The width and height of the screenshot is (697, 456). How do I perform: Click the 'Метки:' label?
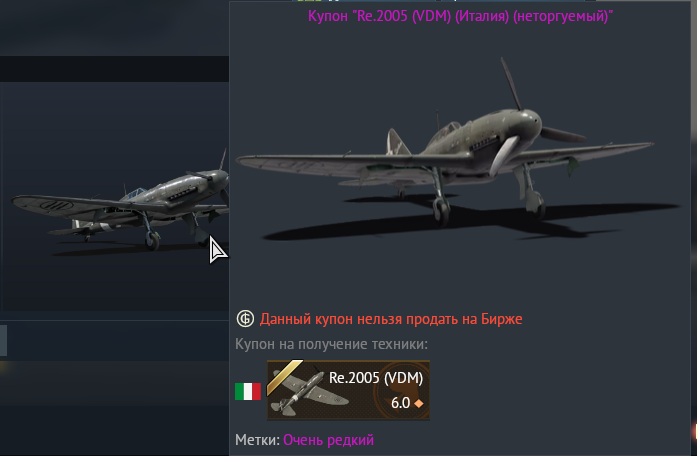(257, 440)
